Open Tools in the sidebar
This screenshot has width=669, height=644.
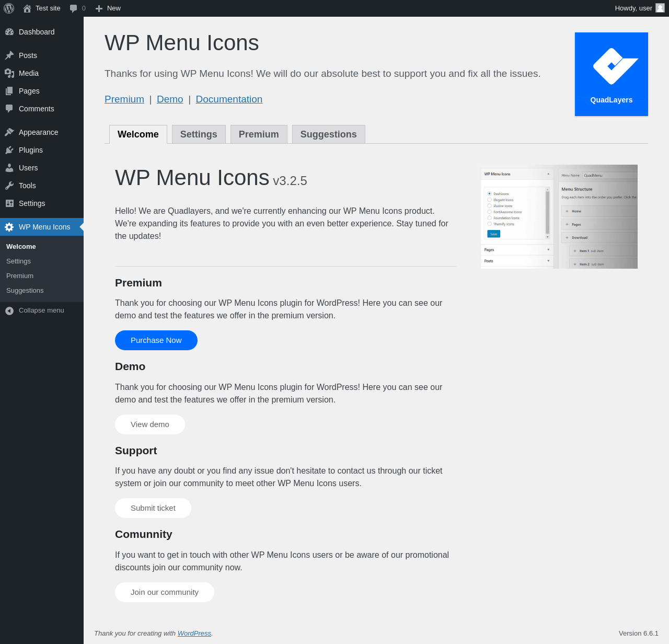pos(42,186)
